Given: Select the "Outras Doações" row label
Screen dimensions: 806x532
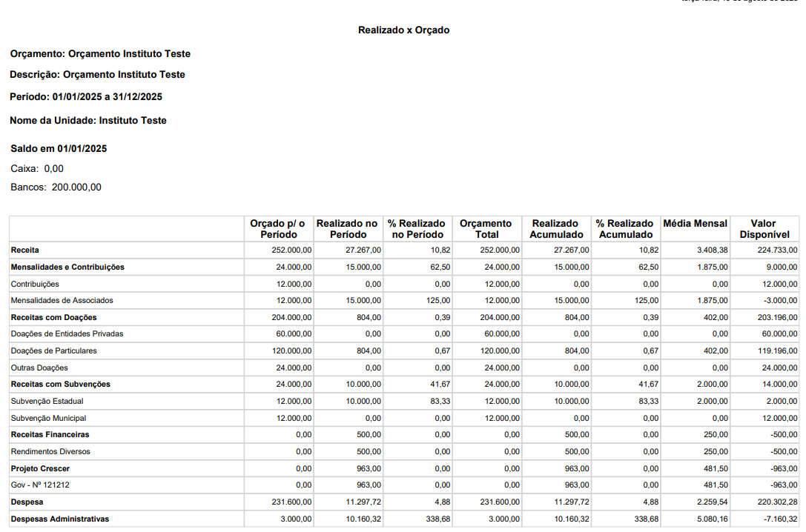Looking at the screenshot, I should tap(39, 368).
